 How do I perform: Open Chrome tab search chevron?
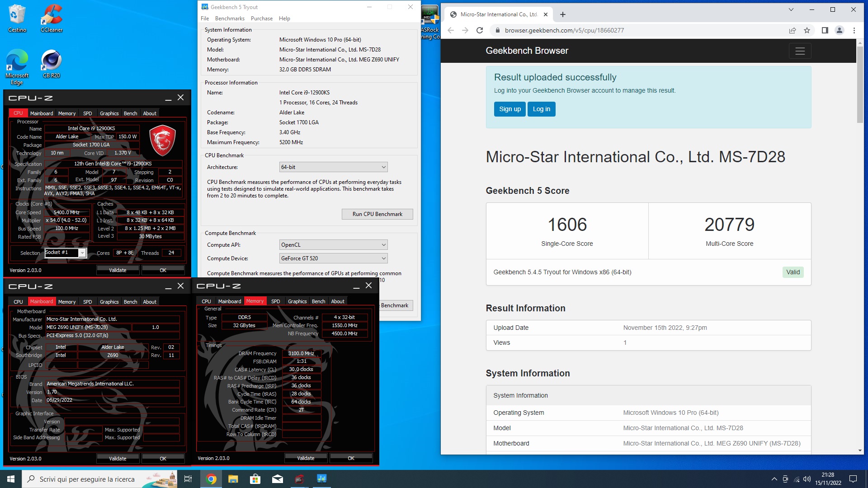(x=791, y=9)
